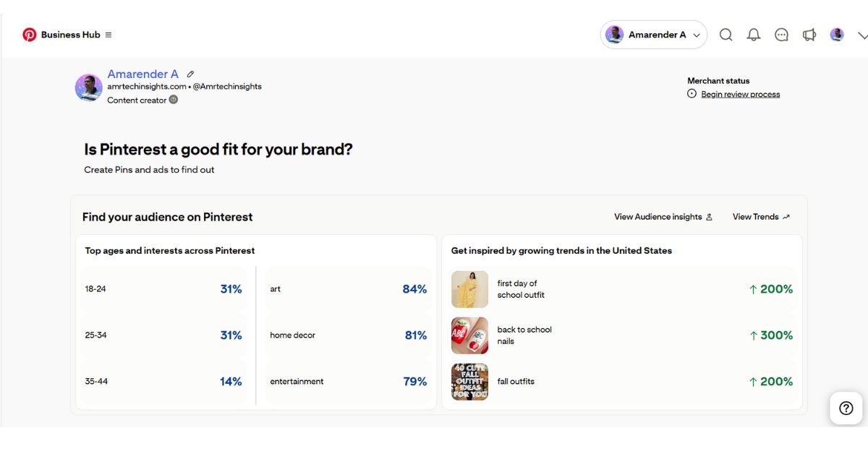The image size is (868, 454).
Task: Click the Pinterest logo
Action: pyautogui.click(x=29, y=34)
